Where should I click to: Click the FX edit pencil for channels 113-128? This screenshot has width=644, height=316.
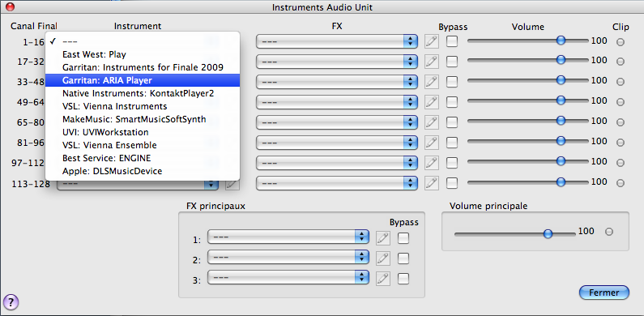tap(431, 182)
